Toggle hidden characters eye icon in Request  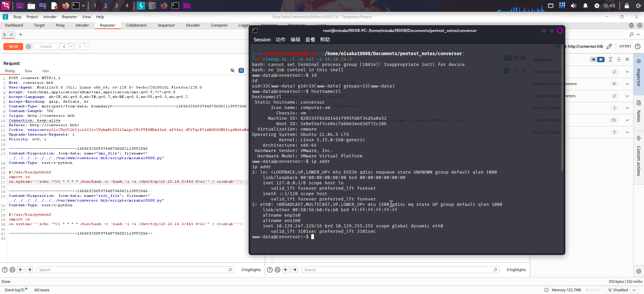pyautogui.click(x=232, y=70)
